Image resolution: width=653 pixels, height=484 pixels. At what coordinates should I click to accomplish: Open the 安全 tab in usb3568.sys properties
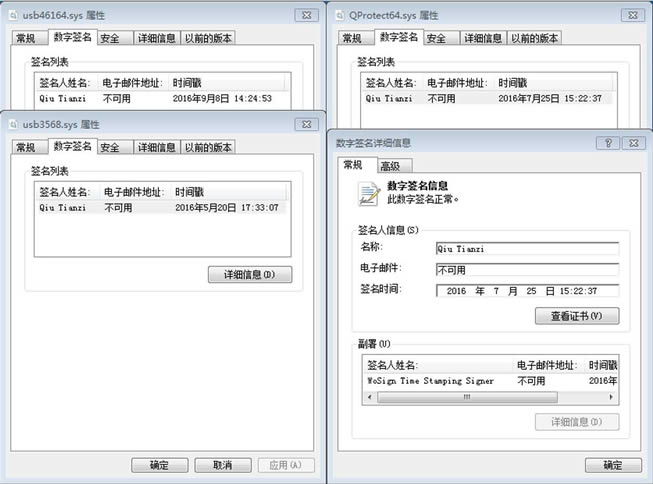tap(109, 147)
